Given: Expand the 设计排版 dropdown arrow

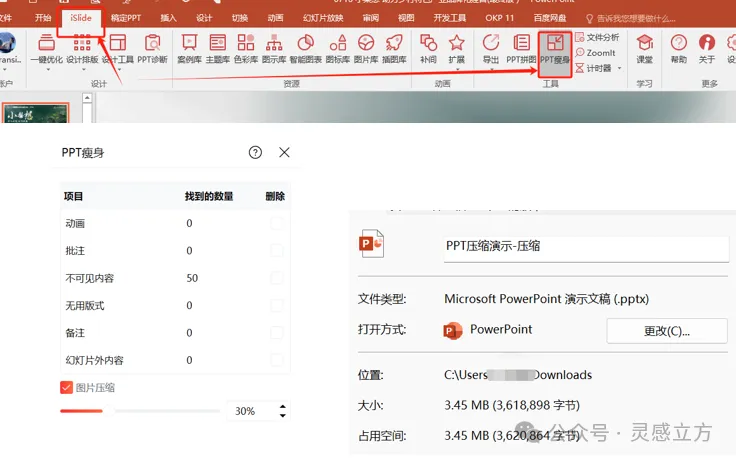Looking at the screenshot, I should pyautogui.click(x=84, y=70).
